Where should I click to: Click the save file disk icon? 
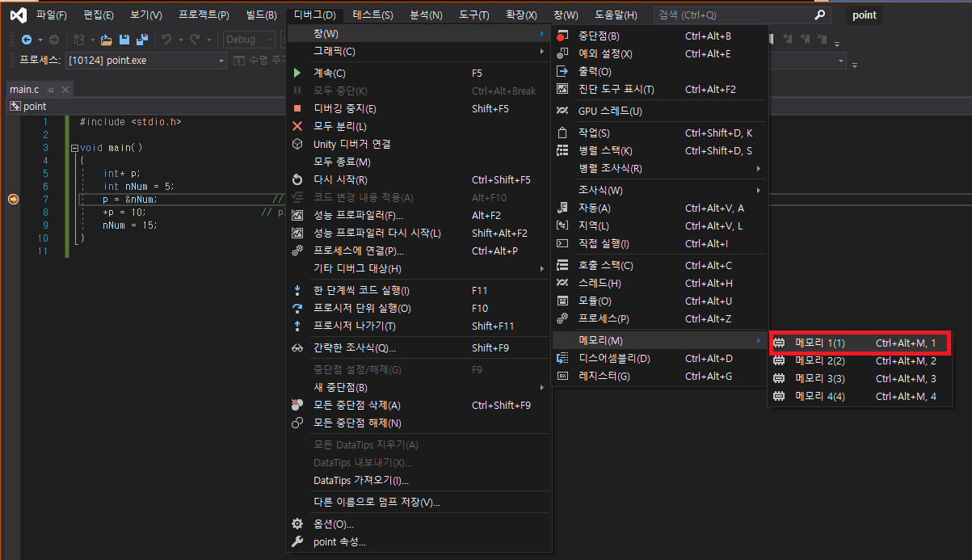pos(124,40)
